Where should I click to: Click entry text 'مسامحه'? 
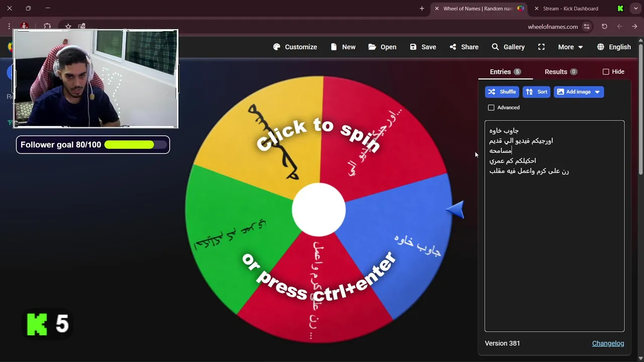click(501, 151)
